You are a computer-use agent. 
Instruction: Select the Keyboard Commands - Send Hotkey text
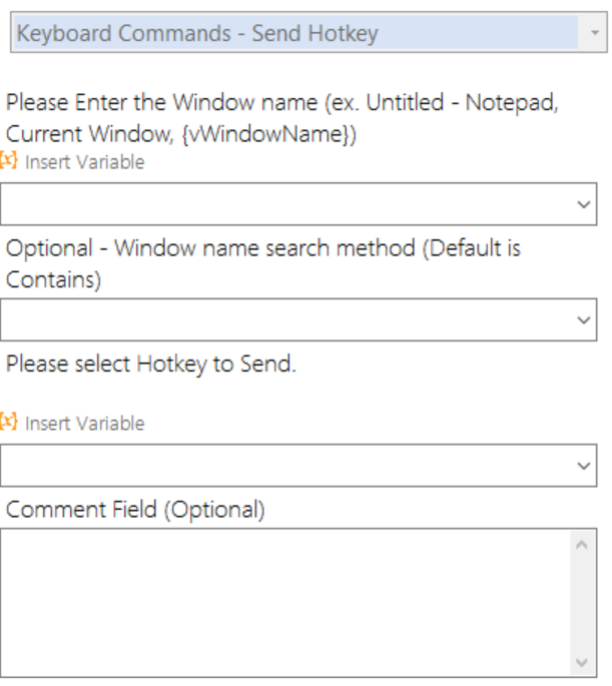click(x=198, y=34)
